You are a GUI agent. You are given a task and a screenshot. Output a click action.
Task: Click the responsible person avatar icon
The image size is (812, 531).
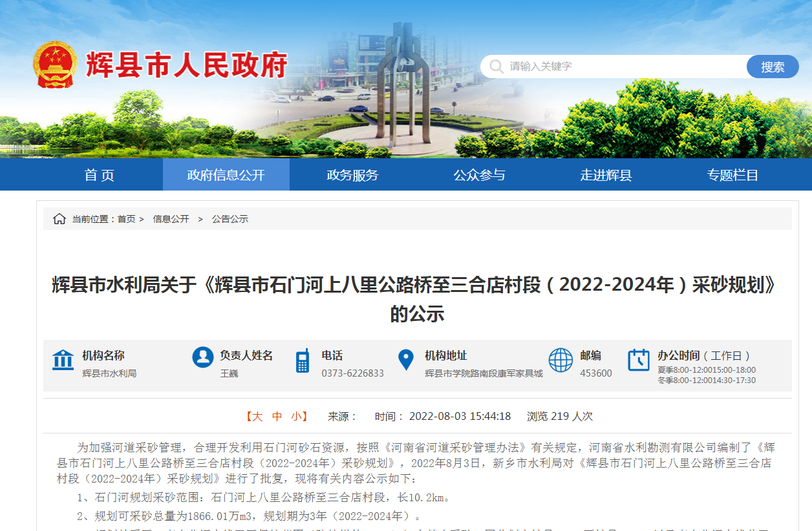click(203, 357)
